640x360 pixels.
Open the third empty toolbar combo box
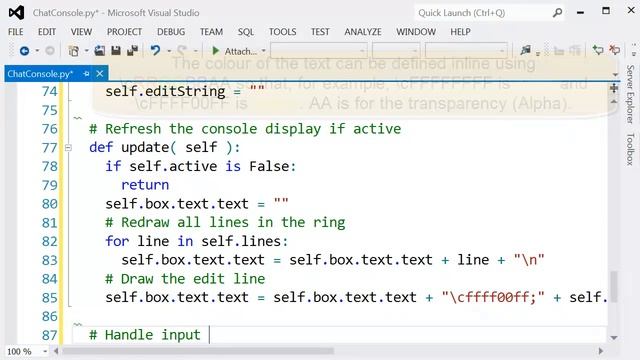coord(466,51)
